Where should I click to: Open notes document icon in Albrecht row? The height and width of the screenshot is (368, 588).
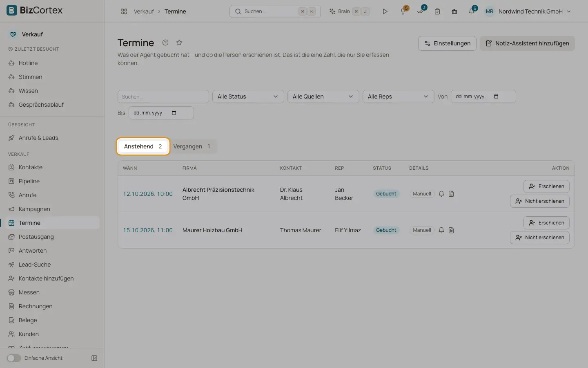click(x=451, y=194)
